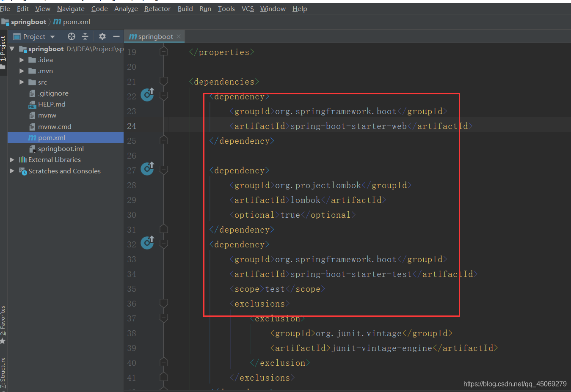Open the Refactor menu
571x392 pixels.
(x=157, y=8)
